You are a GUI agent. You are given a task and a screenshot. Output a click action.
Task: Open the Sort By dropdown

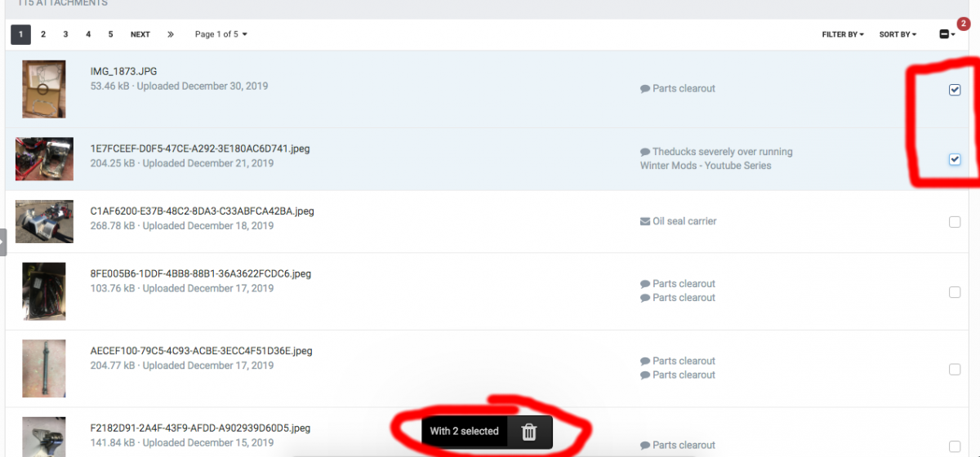click(x=898, y=34)
